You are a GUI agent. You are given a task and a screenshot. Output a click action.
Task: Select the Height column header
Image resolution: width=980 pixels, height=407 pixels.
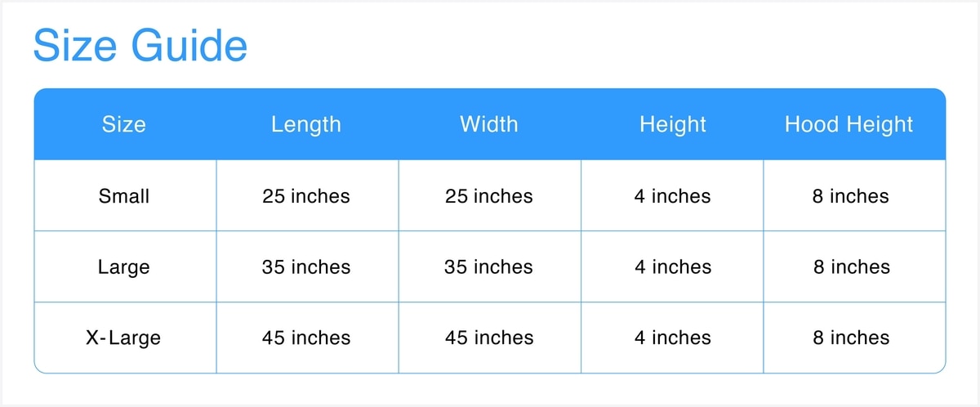(672, 124)
